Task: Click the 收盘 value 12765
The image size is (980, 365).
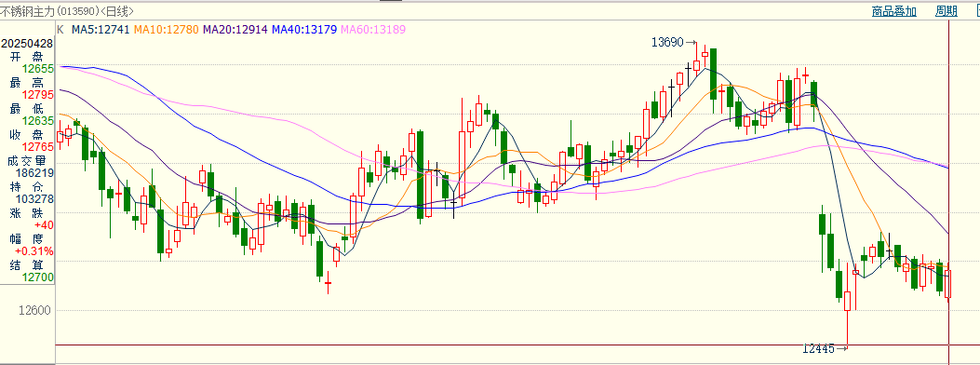Action: pyautogui.click(x=38, y=147)
